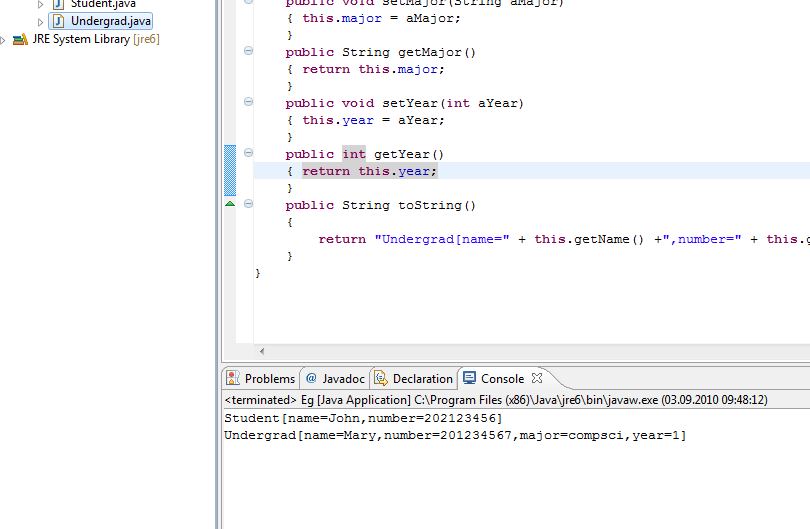810x529 pixels.
Task: Select the Console tab
Action: pos(502,379)
